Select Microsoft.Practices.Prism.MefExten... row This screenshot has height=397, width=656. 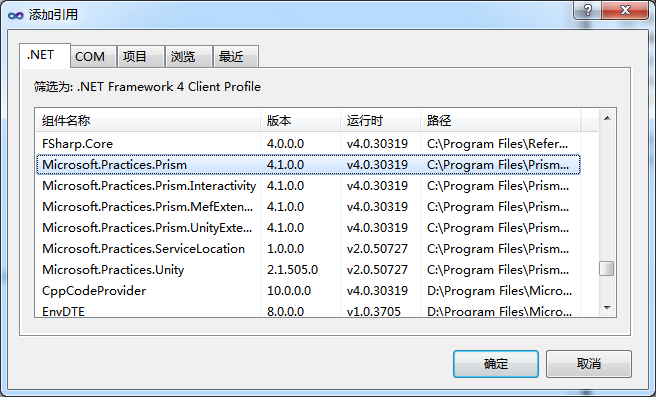point(308,207)
